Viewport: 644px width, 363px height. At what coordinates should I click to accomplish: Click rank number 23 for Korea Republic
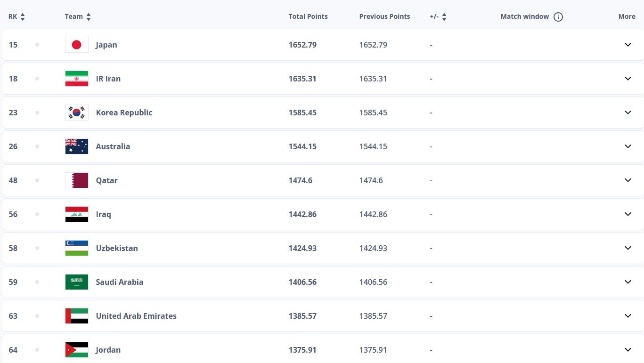tap(13, 113)
